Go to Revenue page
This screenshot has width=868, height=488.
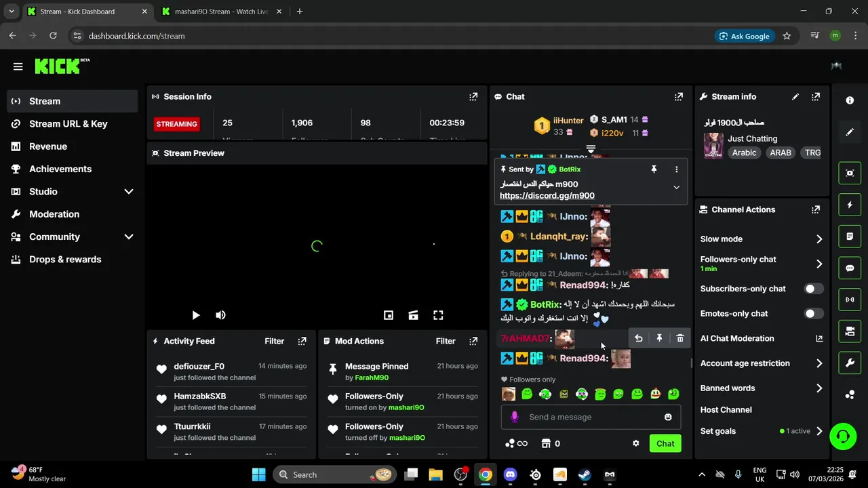pyautogui.click(x=72, y=146)
